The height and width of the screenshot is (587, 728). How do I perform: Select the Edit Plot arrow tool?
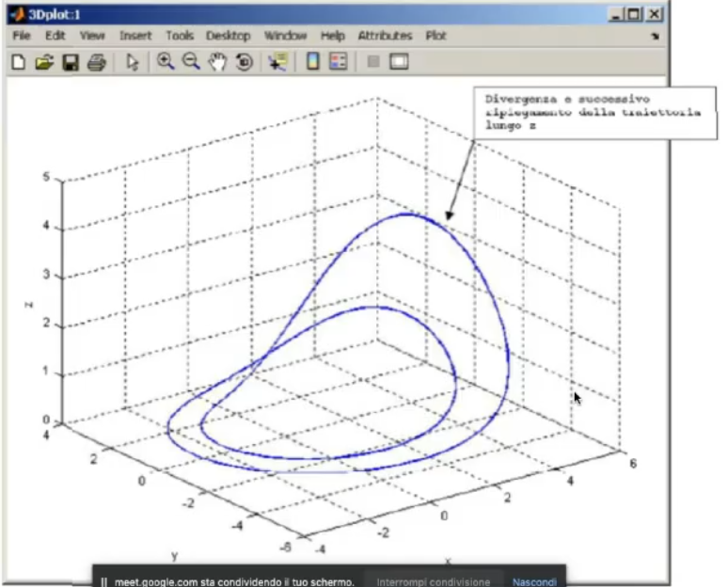point(133,62)
